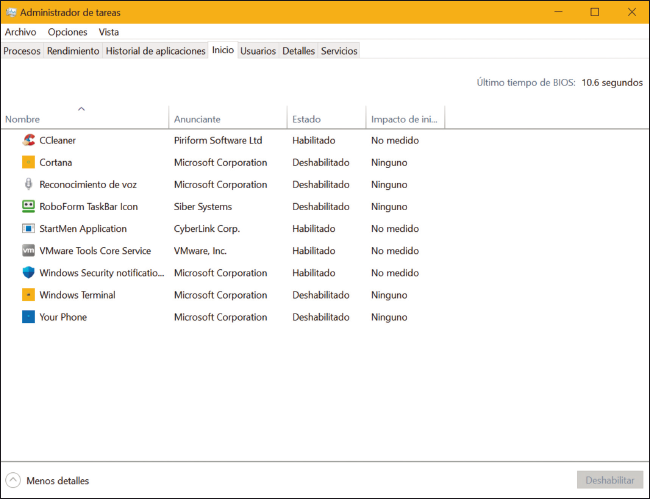Switch to the Rendimiento tab
650x499 pixels.
pos(73,51)
